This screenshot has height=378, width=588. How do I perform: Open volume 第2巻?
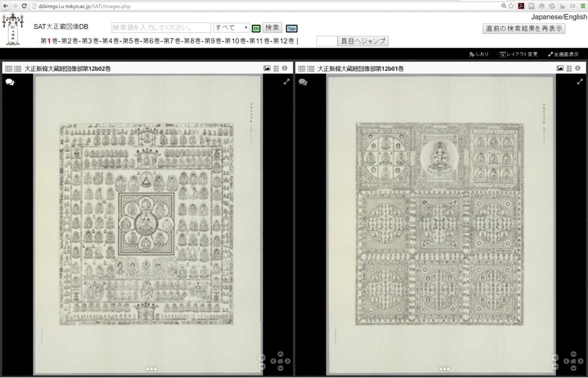pos(69,41)
